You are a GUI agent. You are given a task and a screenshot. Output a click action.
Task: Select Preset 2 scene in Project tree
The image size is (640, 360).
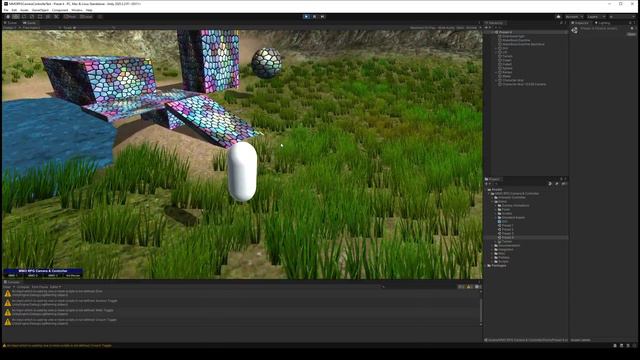507,229
